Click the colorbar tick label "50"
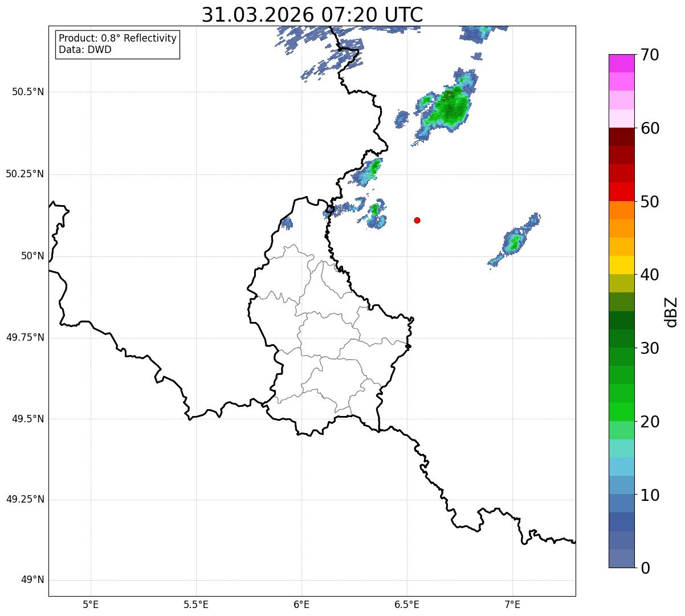Viewport: 685px width, 616px height. 650,202
